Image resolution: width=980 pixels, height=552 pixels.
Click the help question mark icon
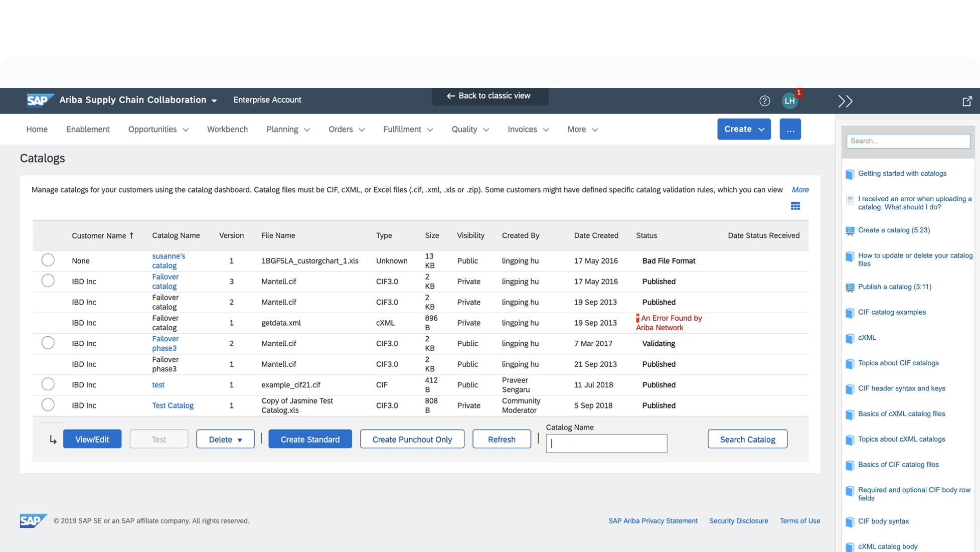(764, 101)
